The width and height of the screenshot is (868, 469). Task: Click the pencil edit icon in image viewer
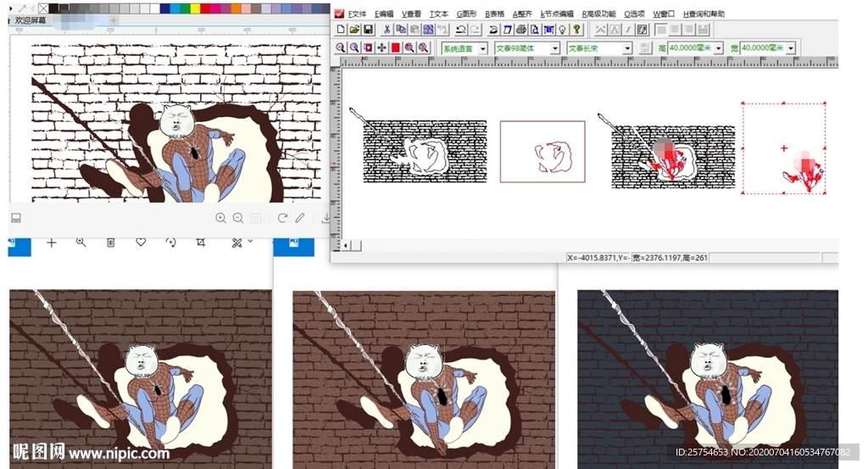coord(299,218)
